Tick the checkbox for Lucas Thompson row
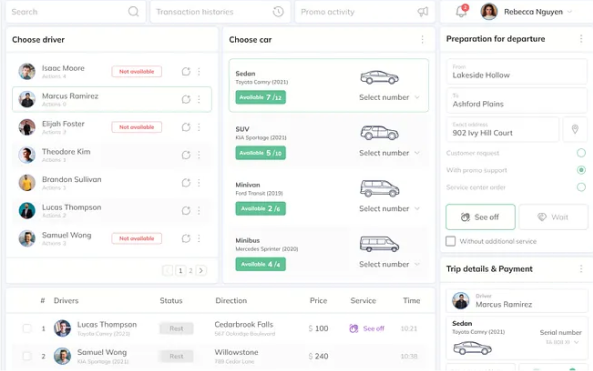 tap(27, 328)
